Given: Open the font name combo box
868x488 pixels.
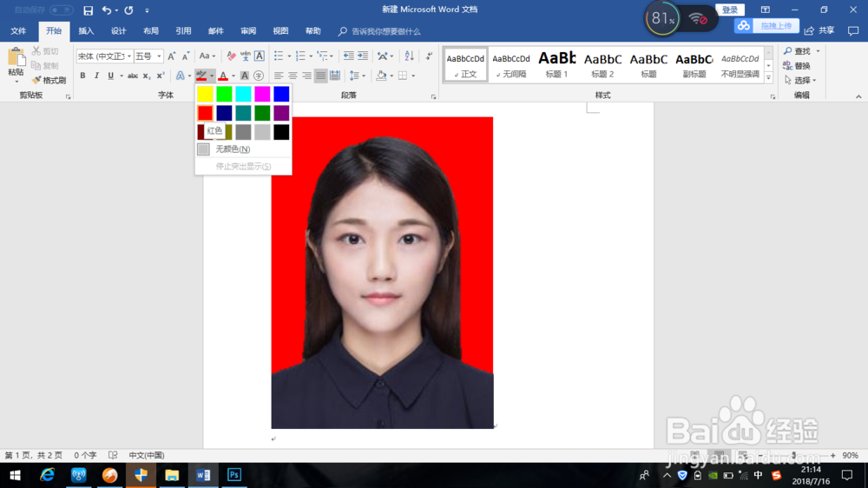Looking at the screenshot, I should pos(104,56).
